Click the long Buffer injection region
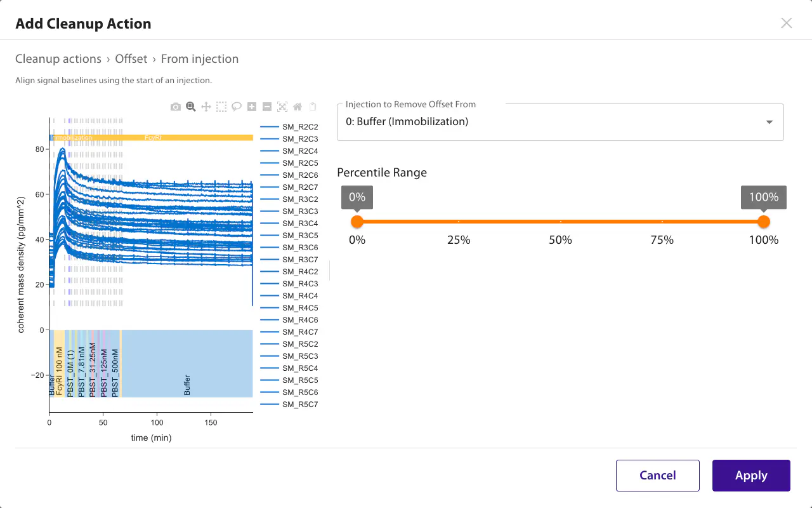 187,364
